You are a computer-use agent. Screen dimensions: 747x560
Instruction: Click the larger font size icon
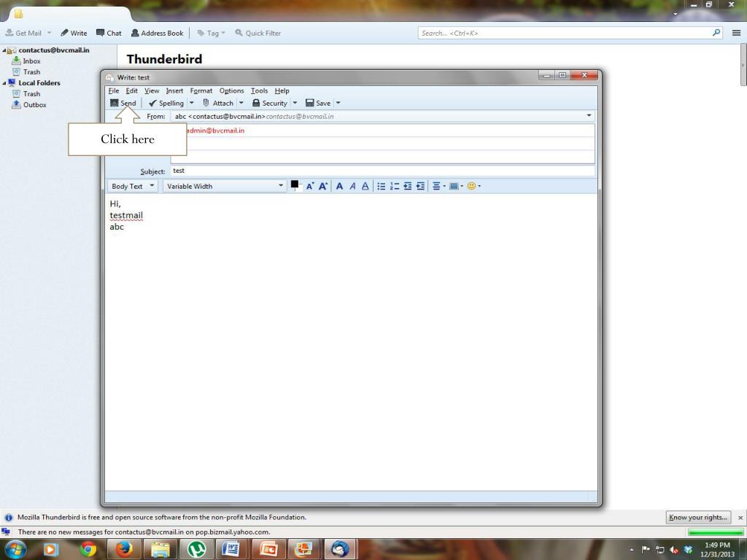323,186
